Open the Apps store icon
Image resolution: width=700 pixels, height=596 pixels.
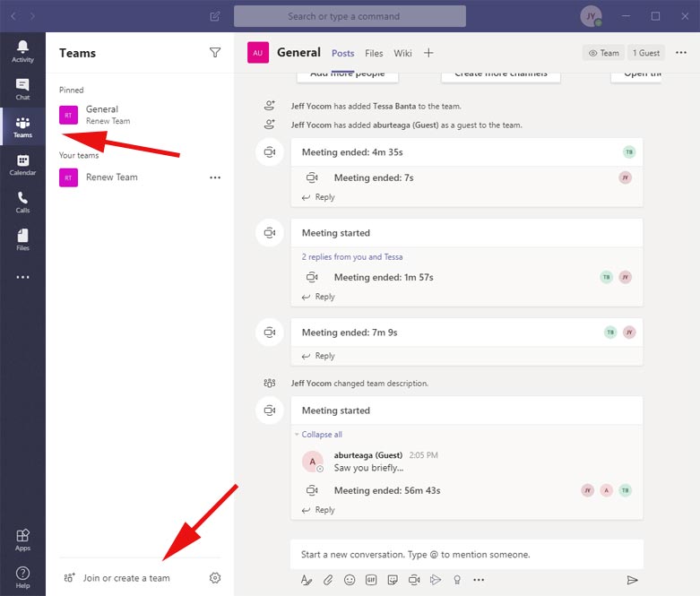tap(22, 540)
